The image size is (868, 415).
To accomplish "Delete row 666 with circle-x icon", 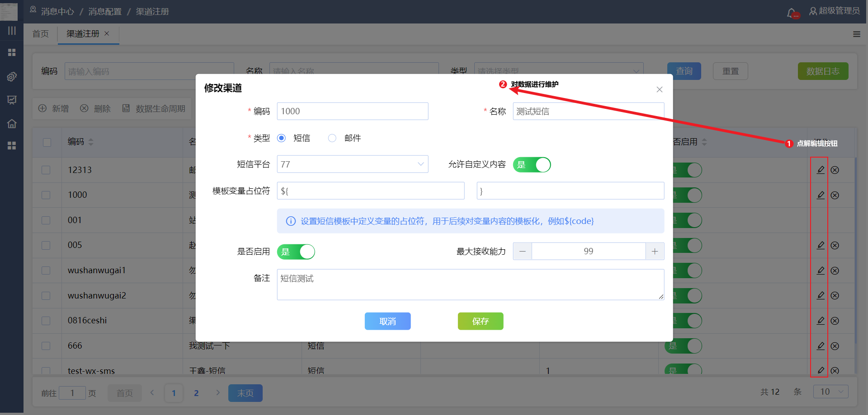I will tap(835, 346).
